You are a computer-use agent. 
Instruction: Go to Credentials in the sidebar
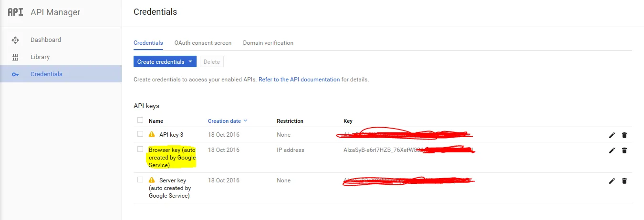pos(46,74)
